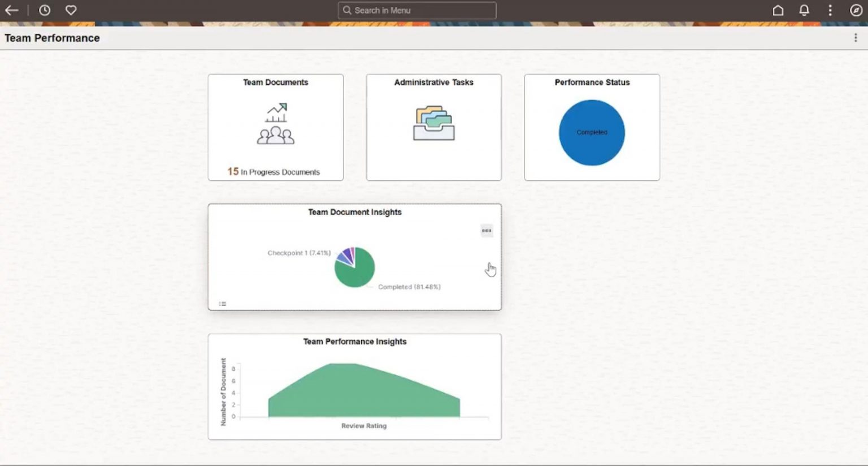
Task: Open the global Actions three-dot menu
Action: pos(830,10)
